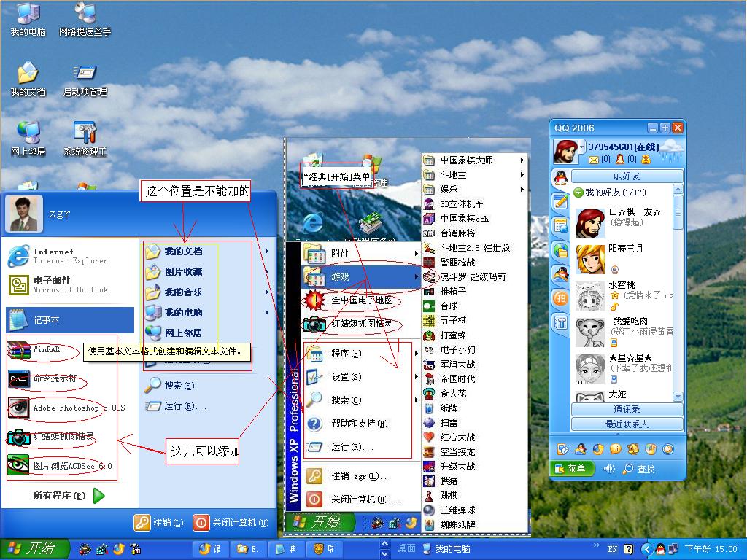
Task: Click QQ 查找 button
Action: click(x=639, y=469)
